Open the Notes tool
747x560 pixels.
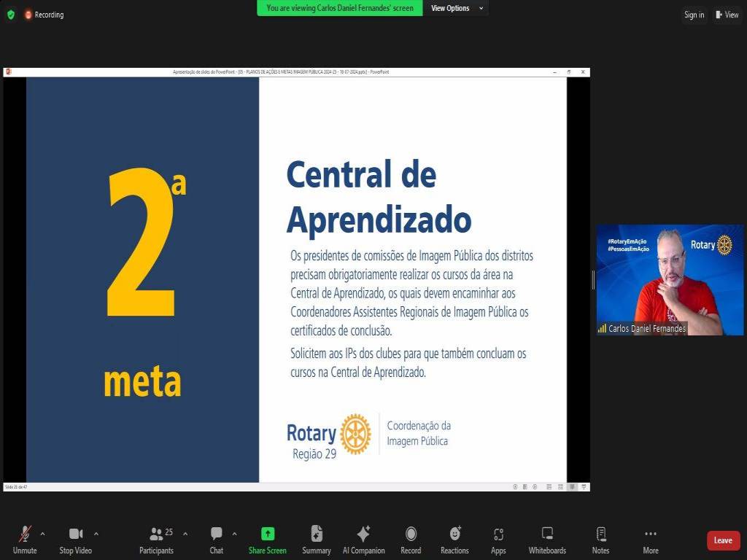tap(600, 540)
